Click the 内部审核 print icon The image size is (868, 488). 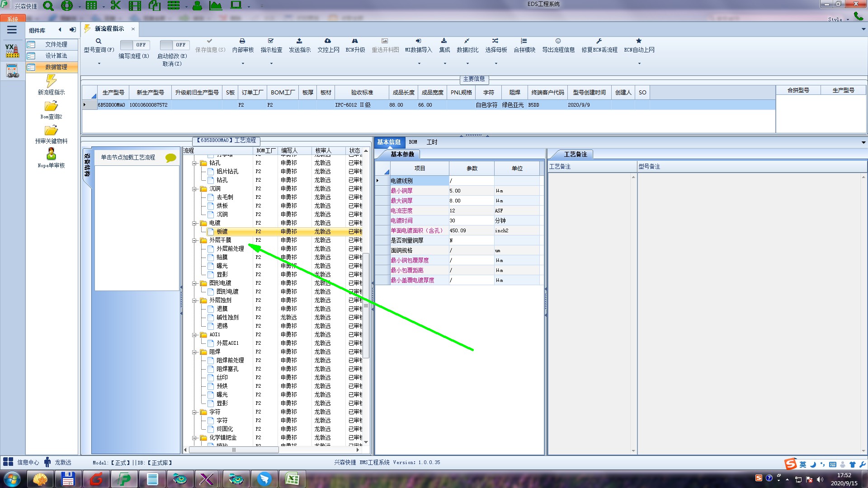coord(242,41)
